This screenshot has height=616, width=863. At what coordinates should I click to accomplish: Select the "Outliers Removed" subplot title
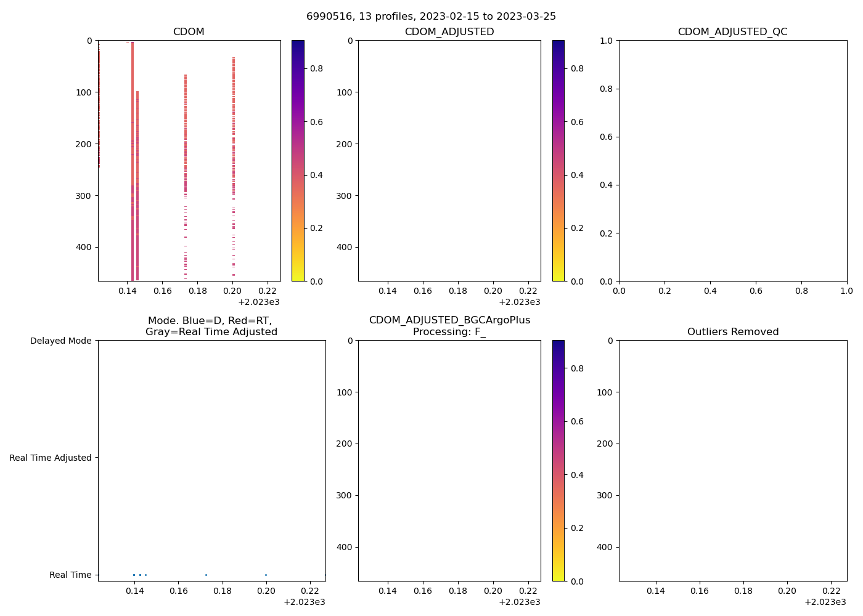click(732, 331)
